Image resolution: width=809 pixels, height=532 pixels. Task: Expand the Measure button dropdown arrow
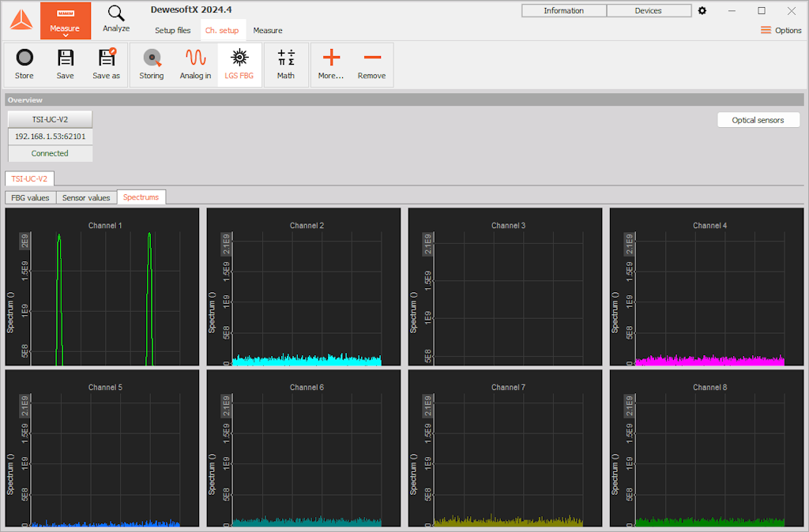[x=65, y=36]
